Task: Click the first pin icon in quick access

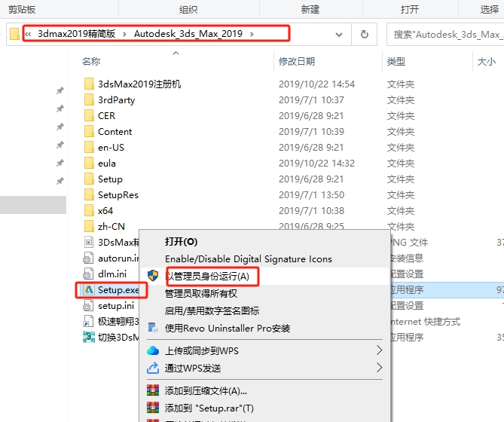Action: coord(60,90)
